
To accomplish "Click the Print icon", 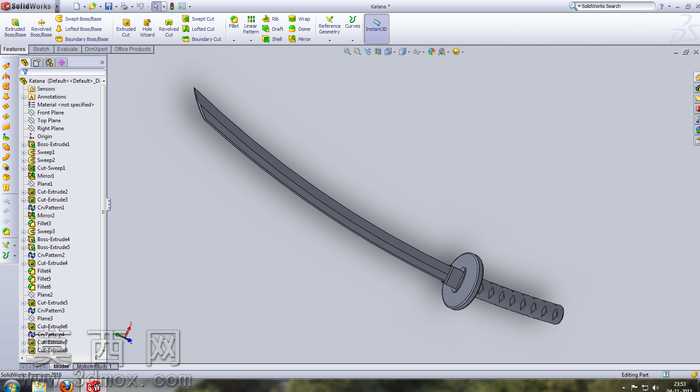I will (124, 6).
